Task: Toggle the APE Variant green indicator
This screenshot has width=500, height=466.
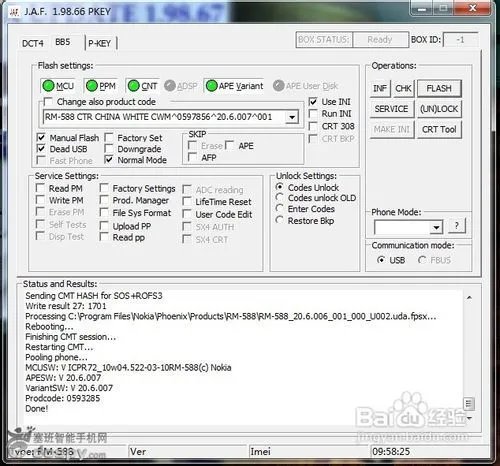Action: coord(211,86)
